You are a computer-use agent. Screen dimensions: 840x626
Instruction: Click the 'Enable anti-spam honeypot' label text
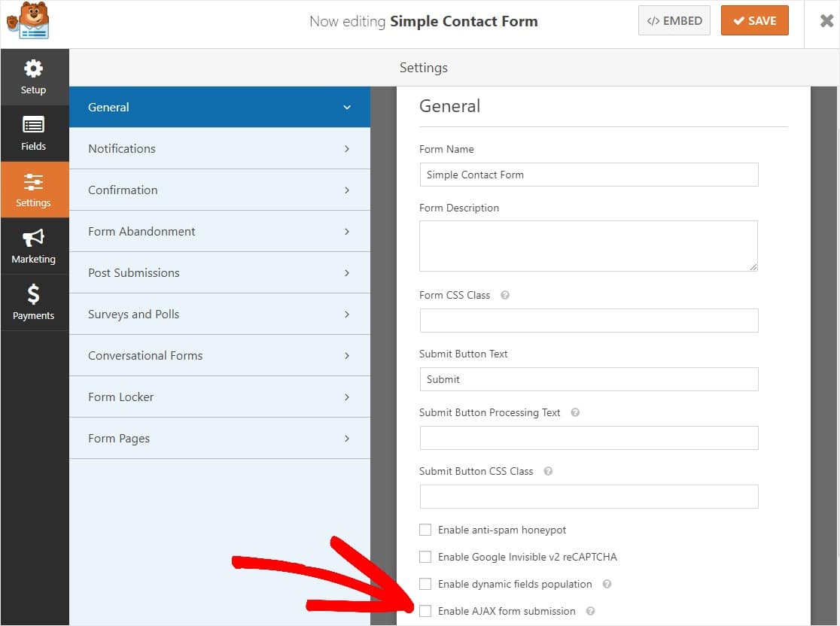501,530
